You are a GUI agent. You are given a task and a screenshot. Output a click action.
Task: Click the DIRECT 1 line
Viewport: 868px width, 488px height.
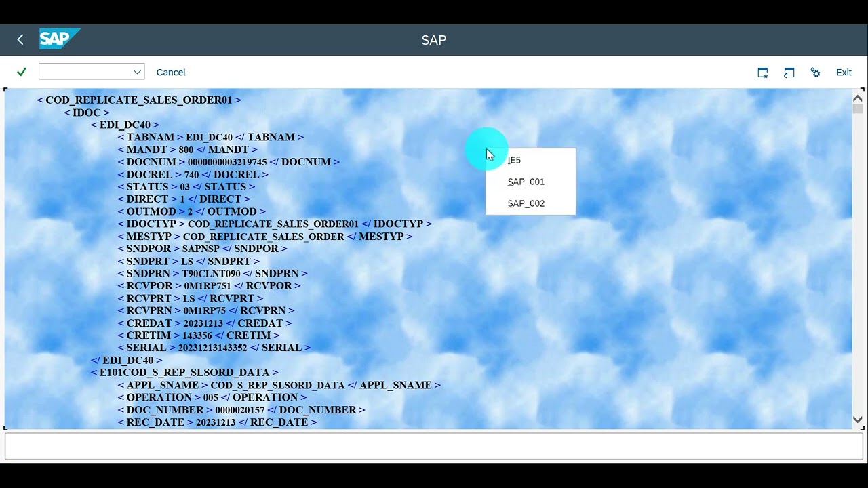pos(184,199)
